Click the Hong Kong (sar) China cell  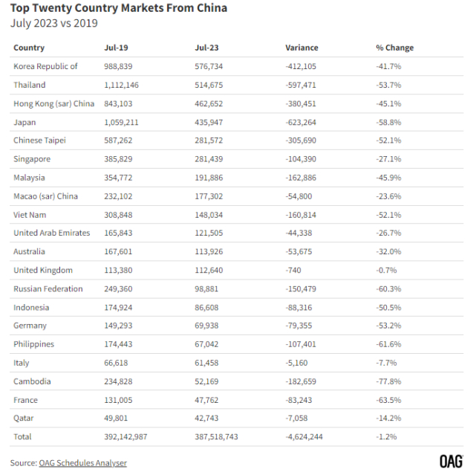[54, 103]
